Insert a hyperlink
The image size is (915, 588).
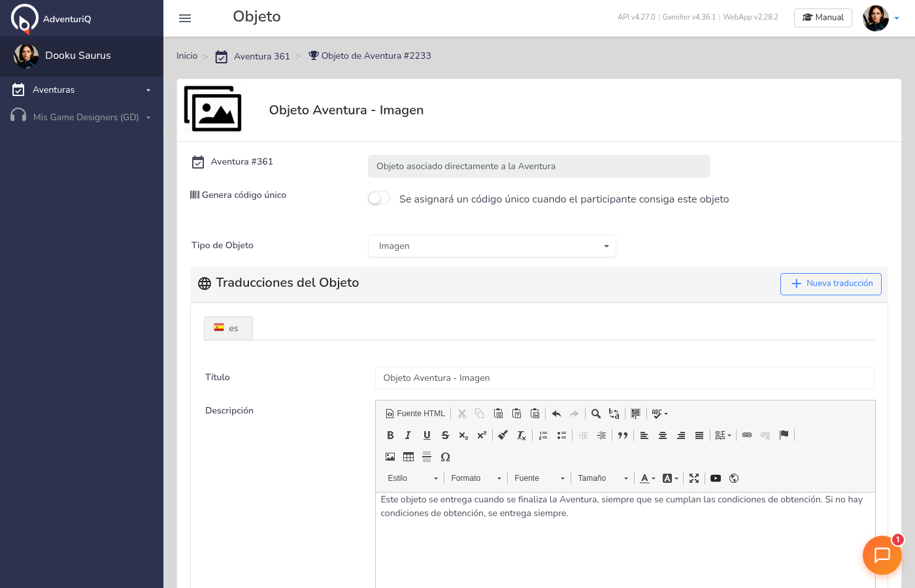coord(747,435)
